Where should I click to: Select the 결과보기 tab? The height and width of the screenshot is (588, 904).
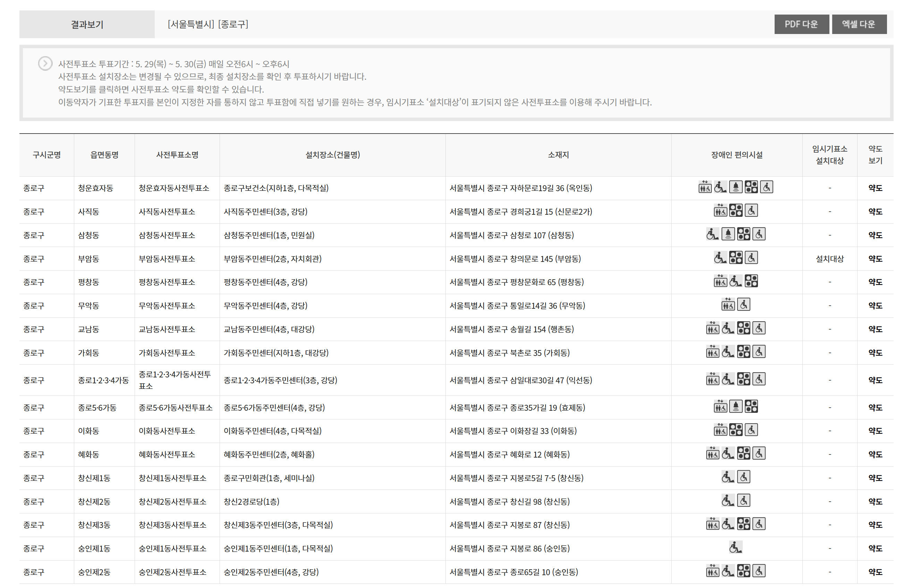[87, 24]
